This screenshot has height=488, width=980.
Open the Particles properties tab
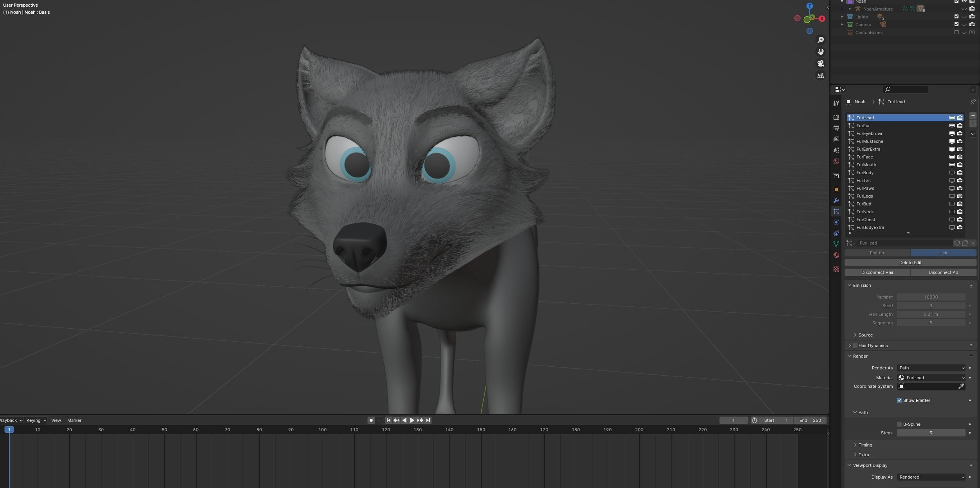(x=836, y=211)
